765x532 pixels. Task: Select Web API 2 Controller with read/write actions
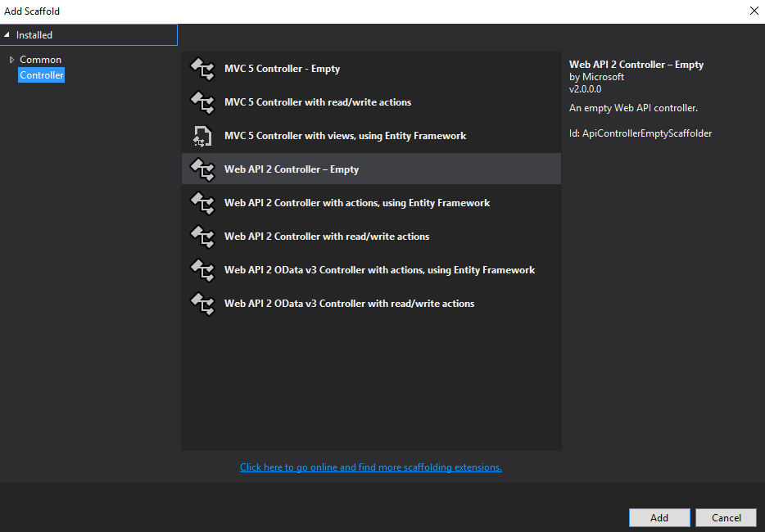(371, 237)
